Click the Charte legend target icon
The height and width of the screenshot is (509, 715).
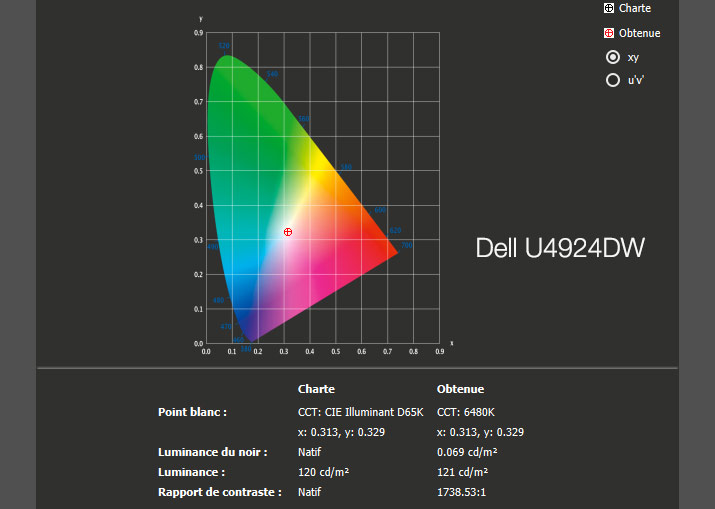coord(609,8)
